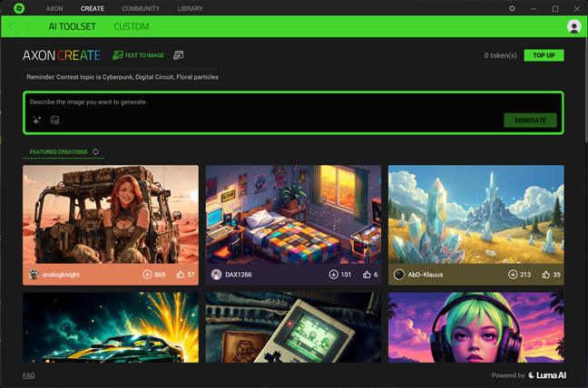Click the contest topic reminder text
Image resolution: width=588 pixels, height=388 pixels.
pyautogui.click(x=122, y=77)
